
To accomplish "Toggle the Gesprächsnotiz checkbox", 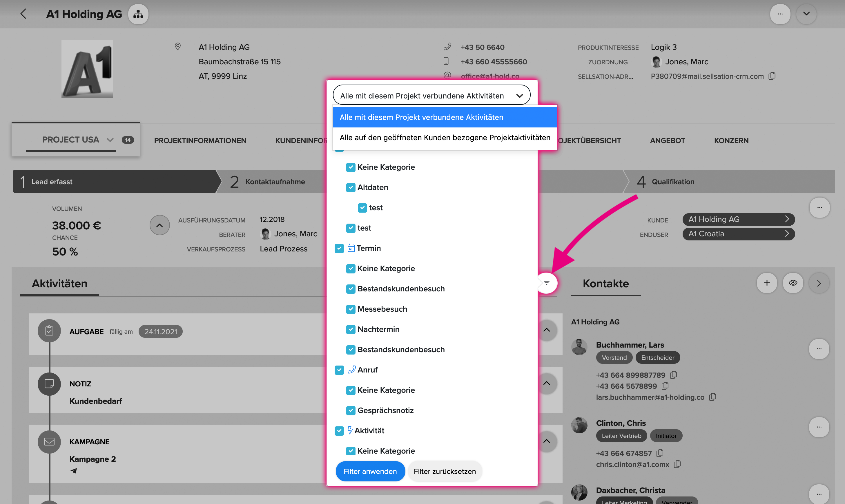I will click(351, 410).
